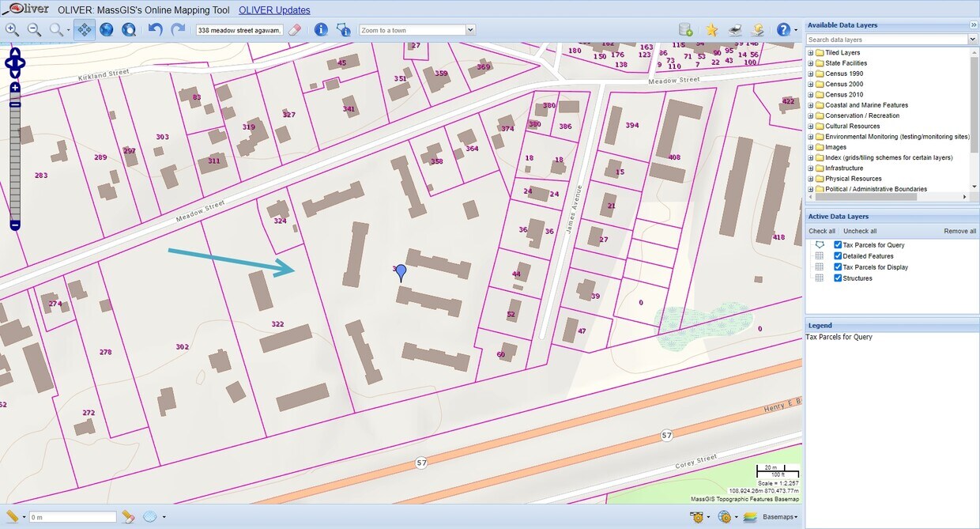Click the Check all button
The height and width of the screenshot is (529, 980).
pos(822,231)
